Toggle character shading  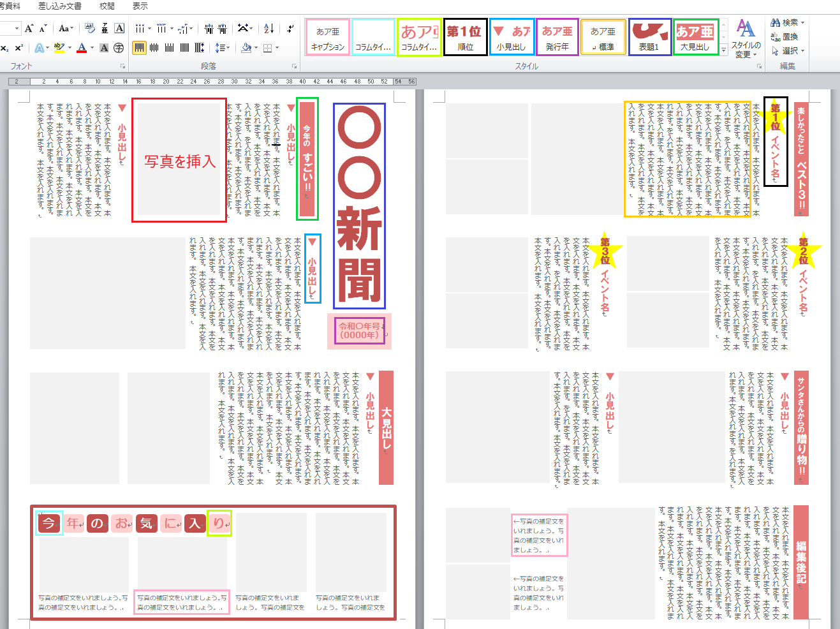click(x=104, y=48)
